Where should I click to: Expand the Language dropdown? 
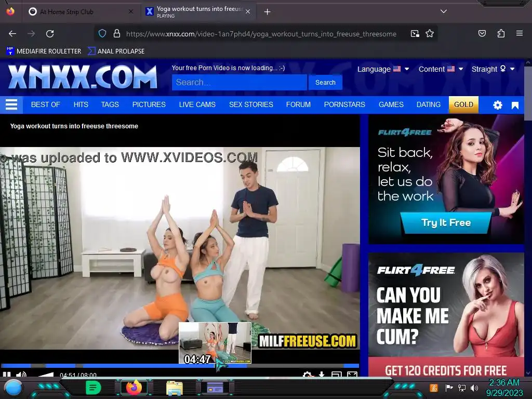pyautogui.click(x=383, y=69)
